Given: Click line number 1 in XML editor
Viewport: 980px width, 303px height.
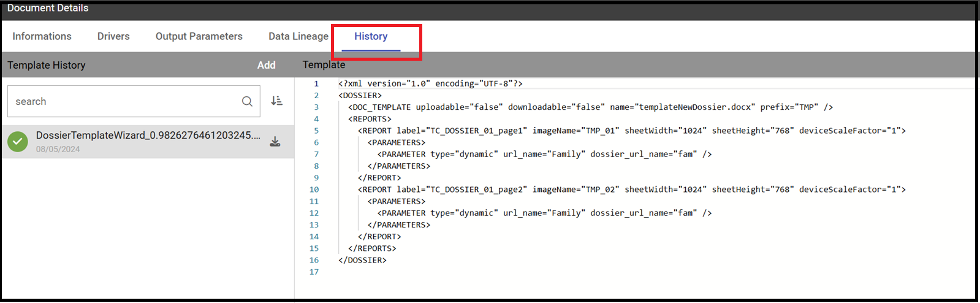Looking at the screenshot, I should (x=316, y=83).
